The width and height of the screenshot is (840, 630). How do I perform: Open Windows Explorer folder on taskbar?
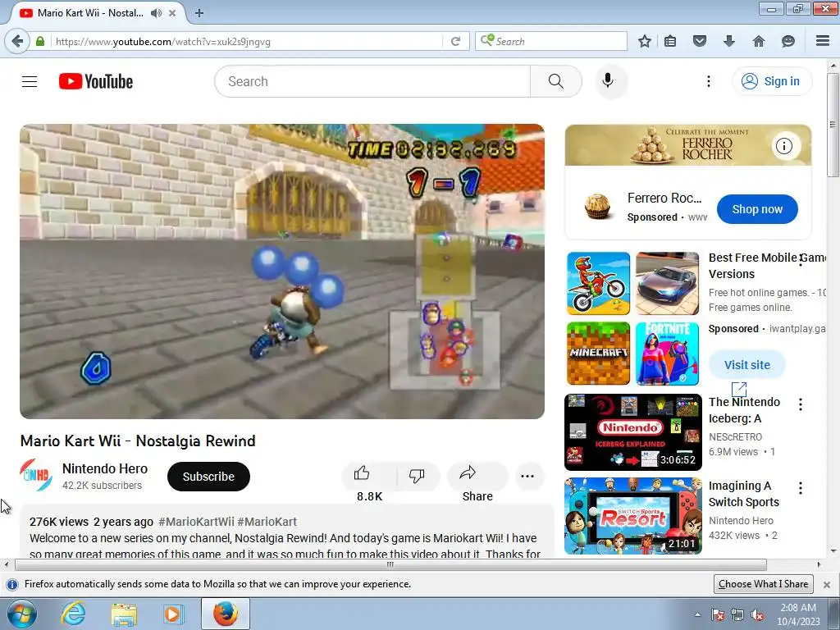124,614
